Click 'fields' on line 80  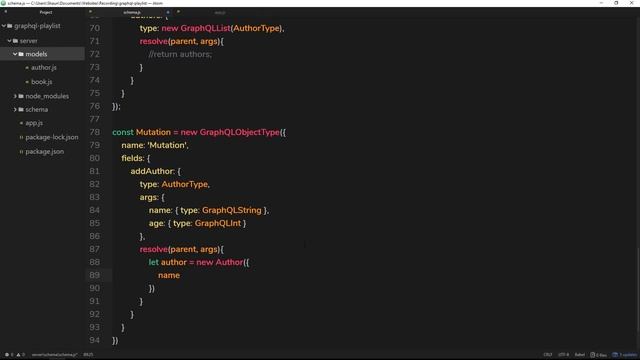131,158
